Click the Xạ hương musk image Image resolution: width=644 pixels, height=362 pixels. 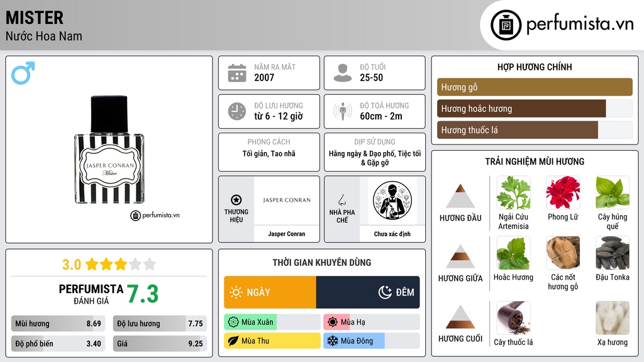coord(613,318)
